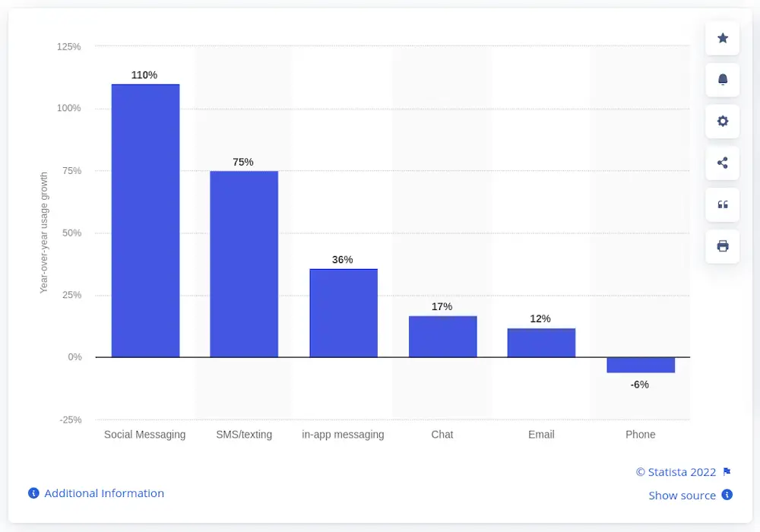Click the flag icon next to Statista 2022
The width and height of the screenshot is (760, 532).
coord(727,471)
